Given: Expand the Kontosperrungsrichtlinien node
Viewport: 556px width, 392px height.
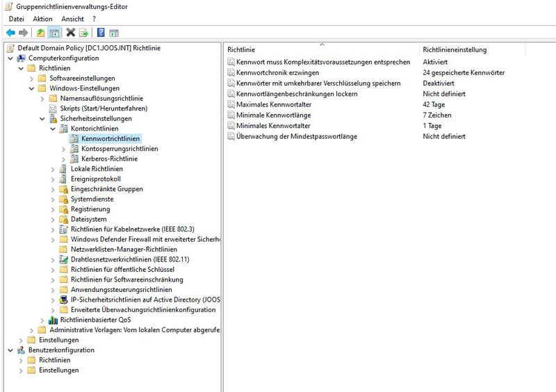Looking at the screenshot, I should [63, 149].
